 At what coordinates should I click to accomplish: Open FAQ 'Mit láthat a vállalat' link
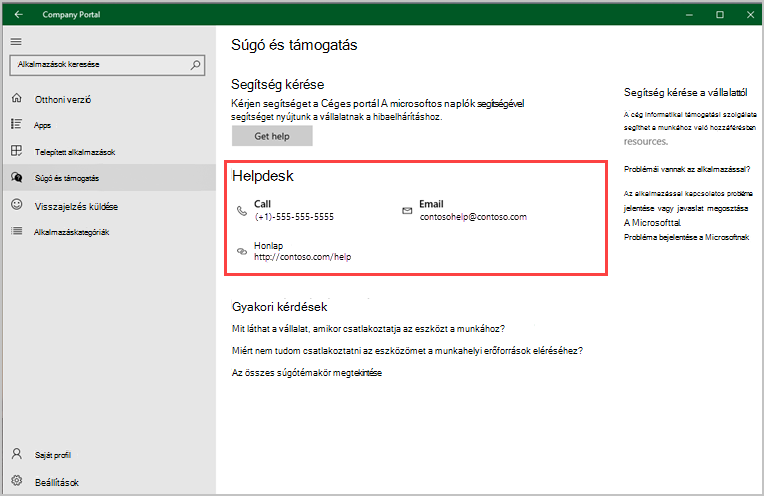point(368,329)
